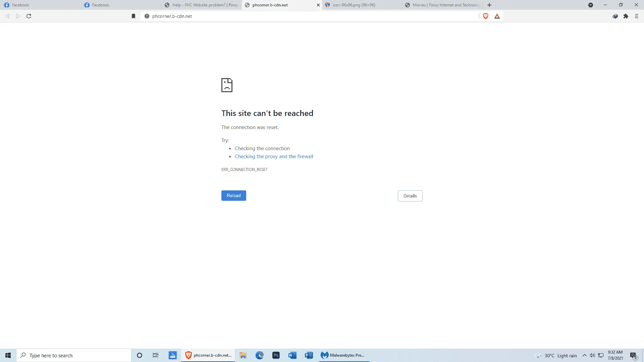The image size is (644, 362).
Task: Open Microsoft Word from taskbar
Action: click(292, 355)
